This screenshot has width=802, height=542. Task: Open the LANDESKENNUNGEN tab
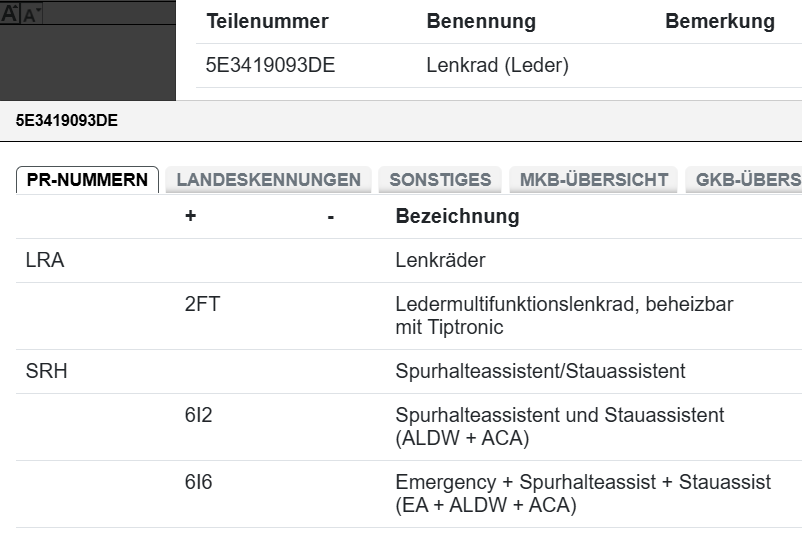(x=268, y=180)
